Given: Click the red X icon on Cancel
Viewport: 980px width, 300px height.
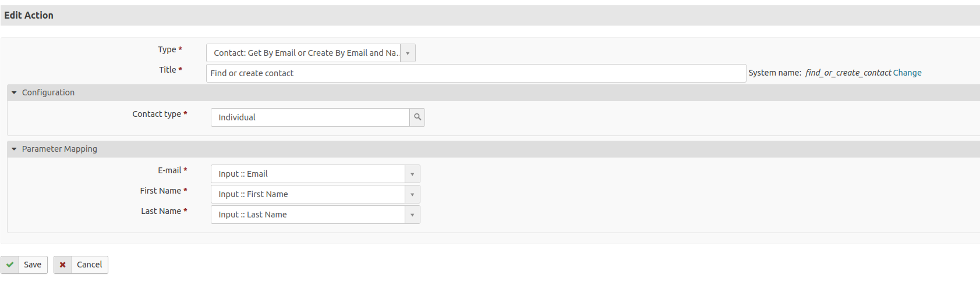Looking at the screenshot, I should (x=63, y=265).
